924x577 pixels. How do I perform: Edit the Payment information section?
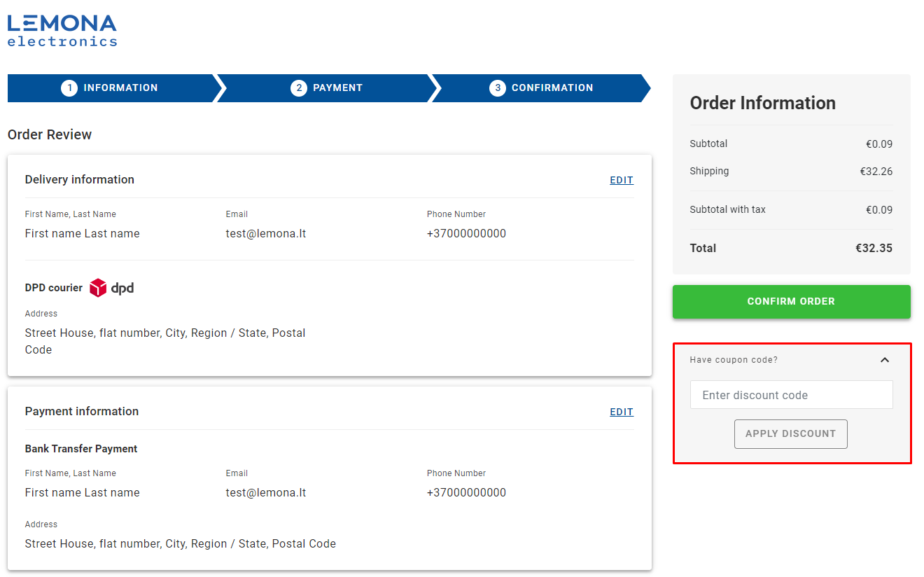pyautogui.click(x=621, y=412)
